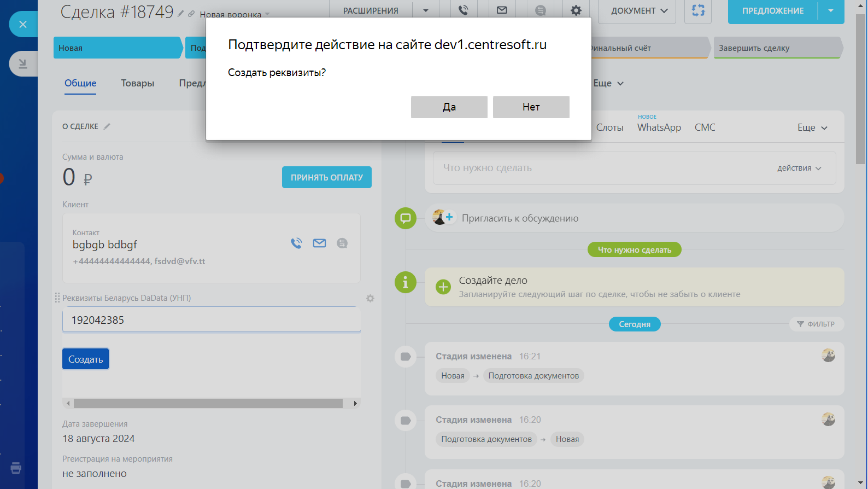868x489 pixels.
Task: Click the printer icon in the left sidebar
Action: coord(16,468)
